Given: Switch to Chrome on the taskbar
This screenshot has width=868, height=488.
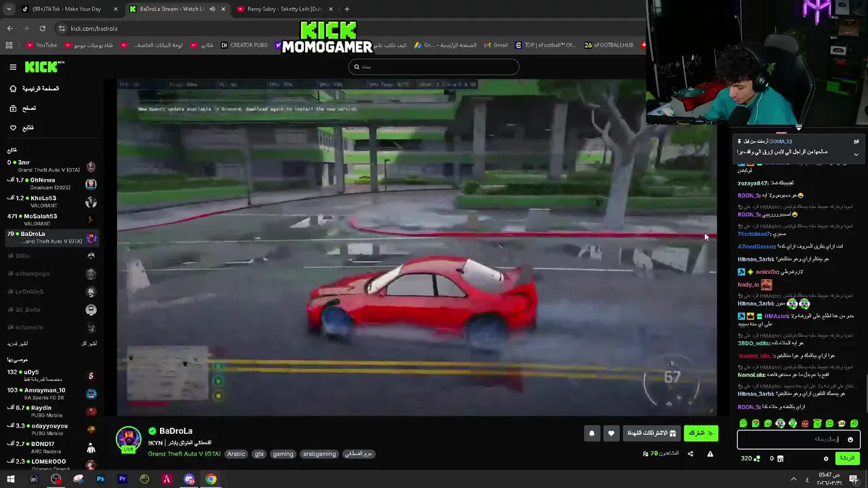Looking at the screenshot, I should pos(212,479).
